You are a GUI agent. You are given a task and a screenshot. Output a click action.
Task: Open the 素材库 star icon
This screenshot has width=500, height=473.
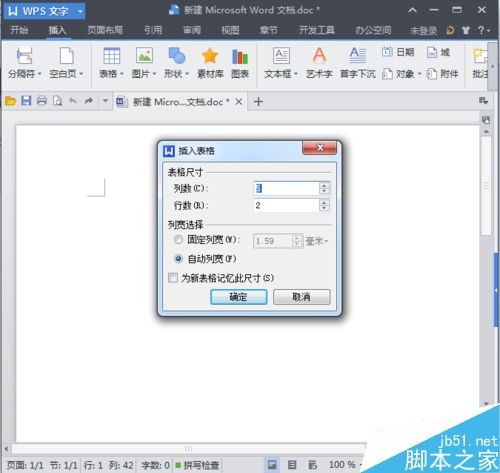click(x=210, y=55)
